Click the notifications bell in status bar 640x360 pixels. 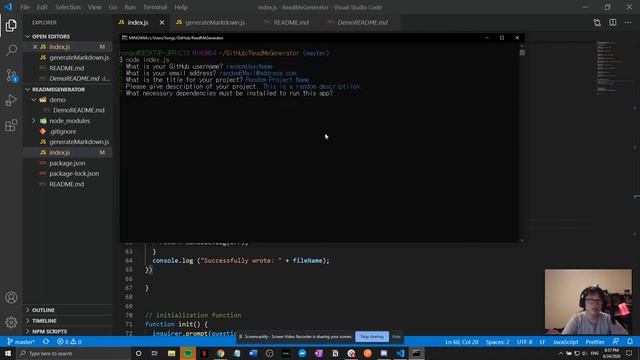tap(630, 342)
